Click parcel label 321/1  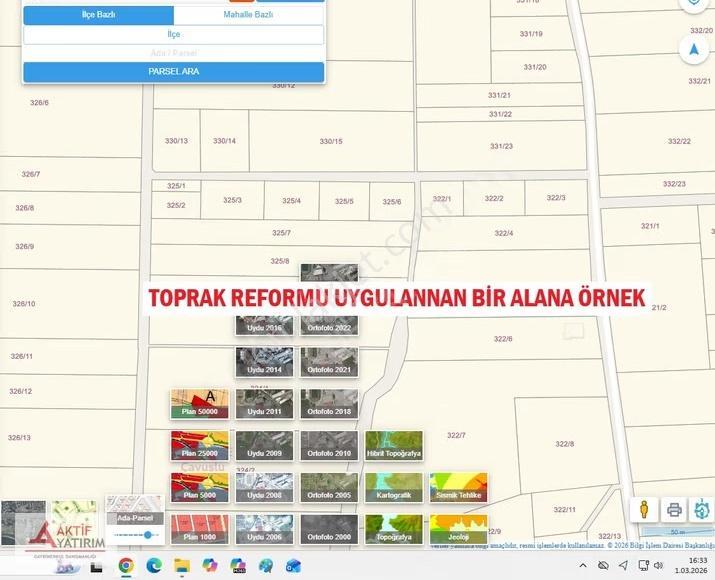coord(650,226)
